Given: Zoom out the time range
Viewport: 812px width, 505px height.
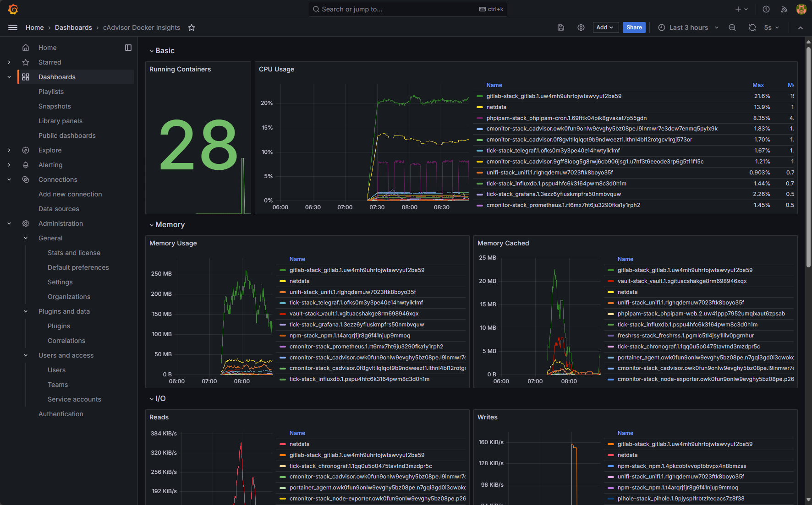Looking at the screenshot, I should pyautogui.click(x=732, y=27).
